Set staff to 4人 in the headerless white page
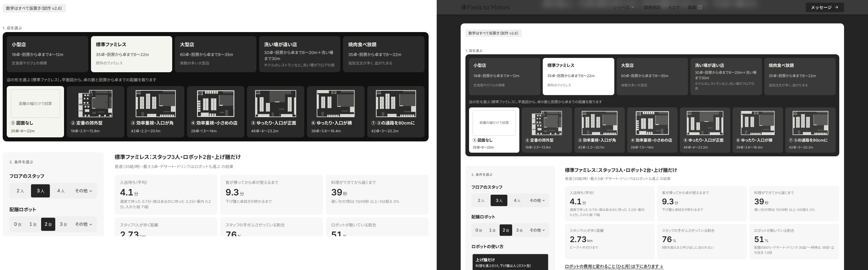The width and height of the screenshot is (868, 270). click(x=61, y=191)
